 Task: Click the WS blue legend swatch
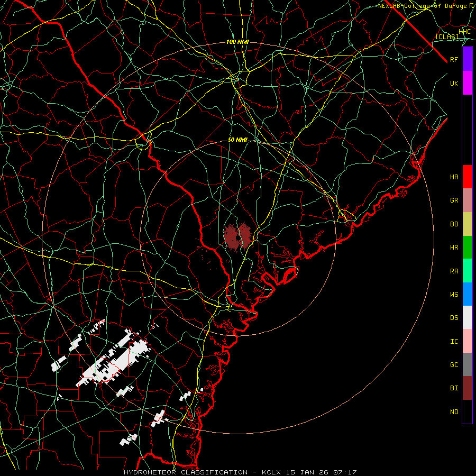pyautogui.click(x=467, y=294)
